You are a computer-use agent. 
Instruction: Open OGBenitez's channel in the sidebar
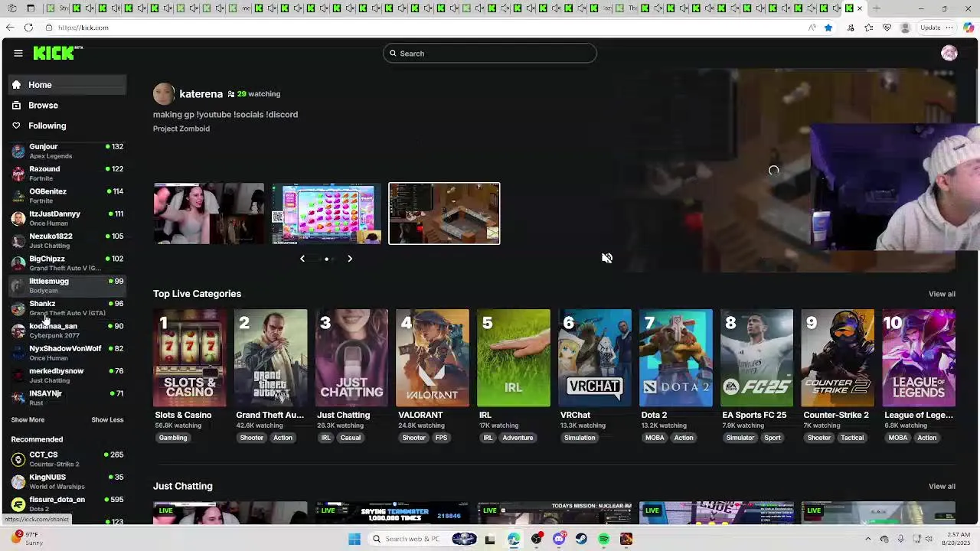[67, 196]
